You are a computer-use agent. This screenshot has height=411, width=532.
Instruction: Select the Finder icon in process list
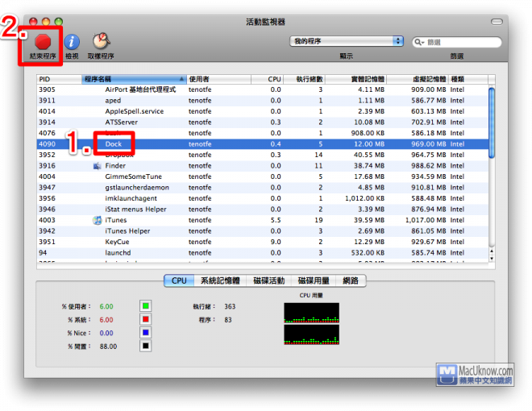click(x=97, y=166)
